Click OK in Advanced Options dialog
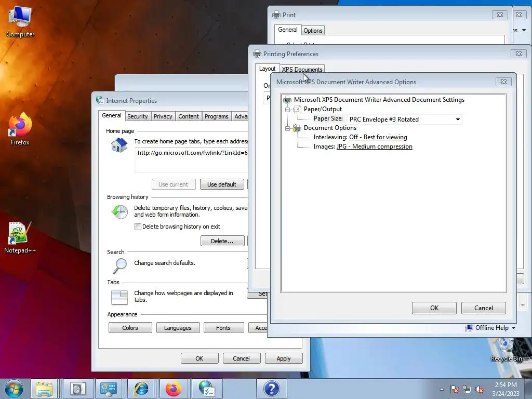532x399 pixels. pos(434,308)
